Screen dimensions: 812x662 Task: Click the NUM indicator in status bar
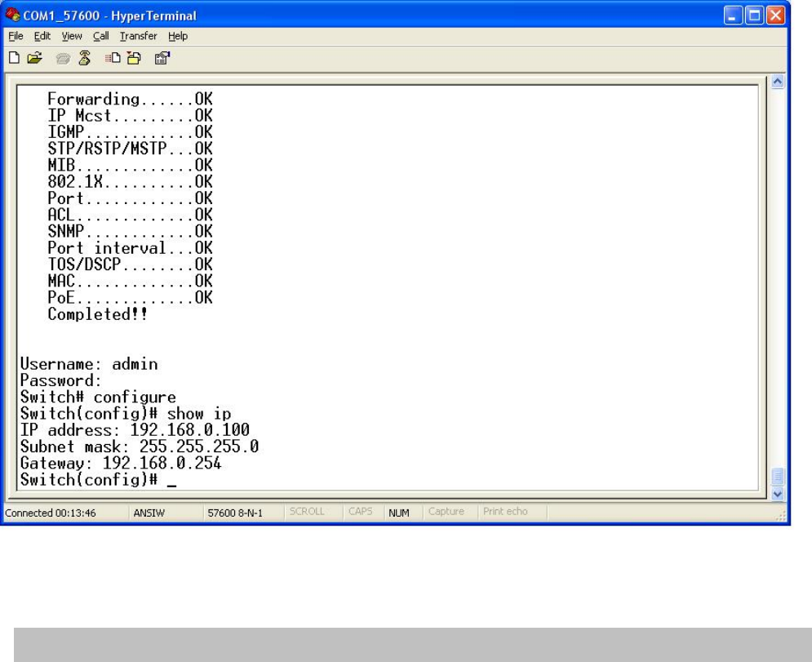coord(399,513)
